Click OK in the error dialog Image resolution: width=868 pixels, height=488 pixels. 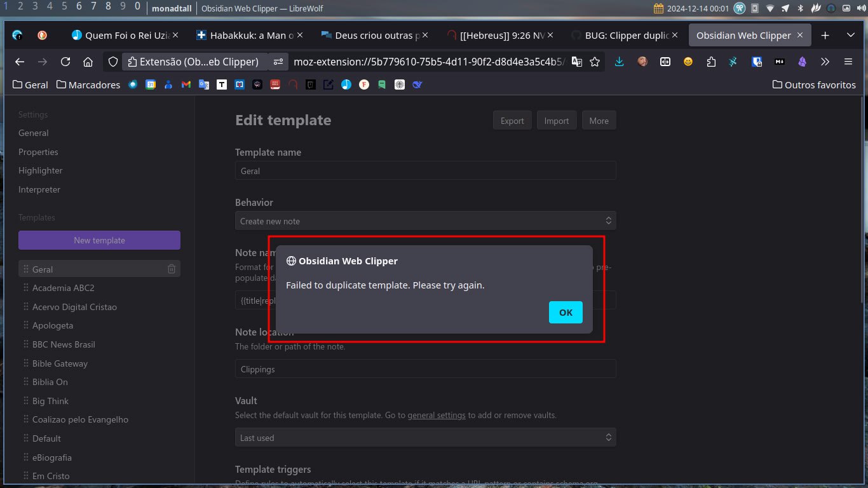(x=566, y=312)
